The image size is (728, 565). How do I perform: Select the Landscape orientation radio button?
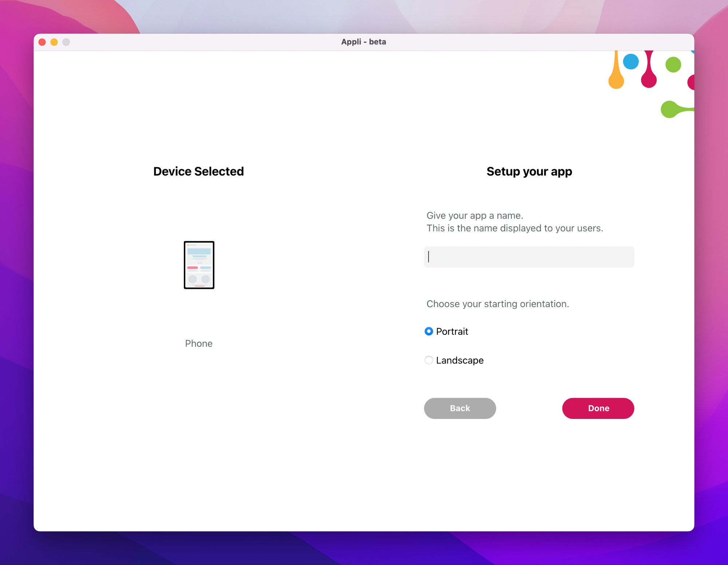[x=429, y=360]
